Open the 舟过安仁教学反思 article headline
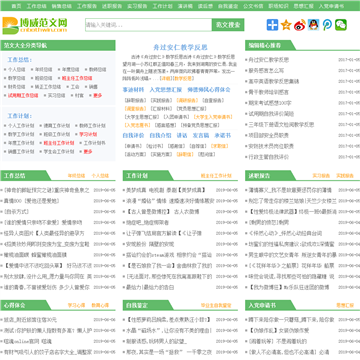This screenshot has width=360, height=360. (x=180, y=47)
